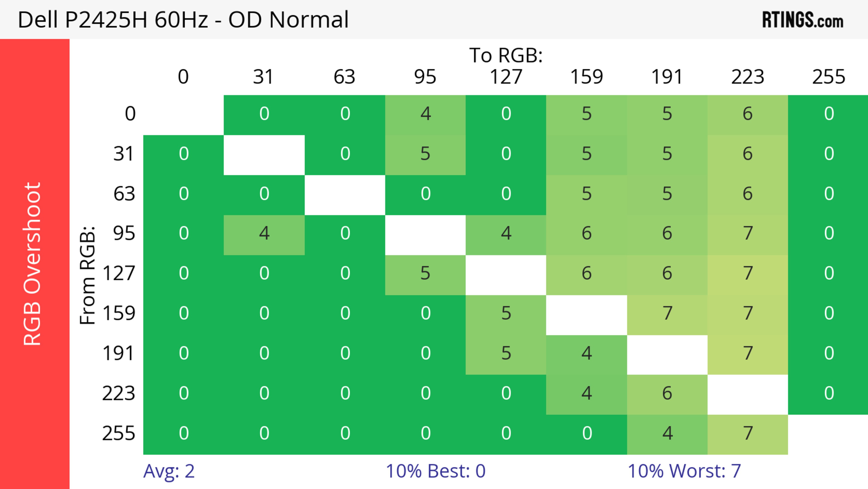Select the Avg: 2 statistic
This screenshot has height=489, width=868.
coord(169,471)
